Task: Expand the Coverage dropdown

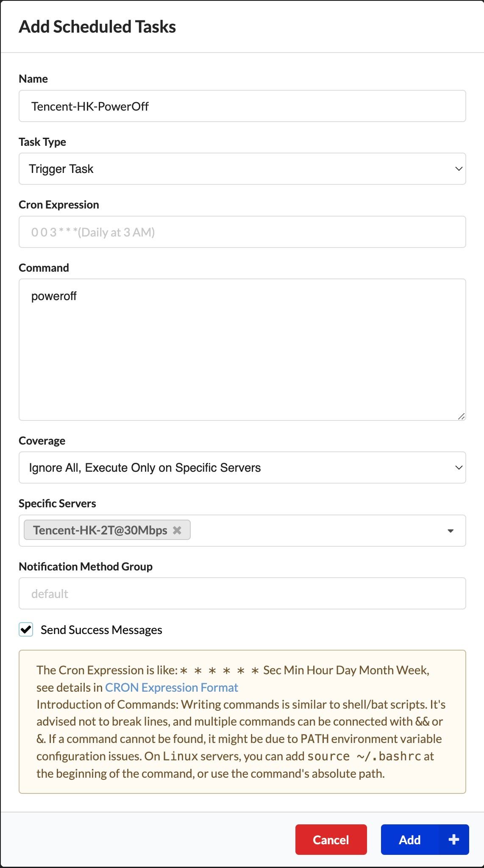Action: pyautogui.click(x=242, y=467)
